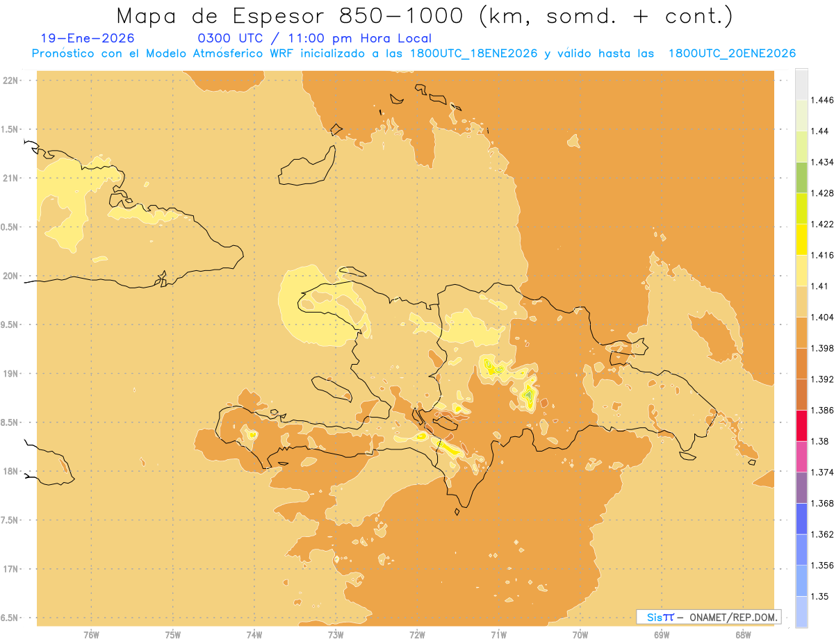This screenshot has height=644, width=834.
Task: Click the legend value '1.362'
Action: coord(822,534)
